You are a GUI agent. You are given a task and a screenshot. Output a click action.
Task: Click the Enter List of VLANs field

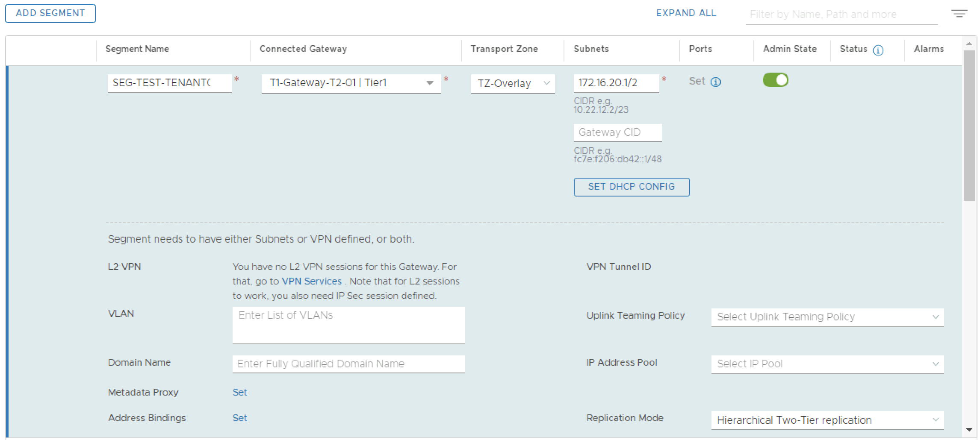point(348,325)
